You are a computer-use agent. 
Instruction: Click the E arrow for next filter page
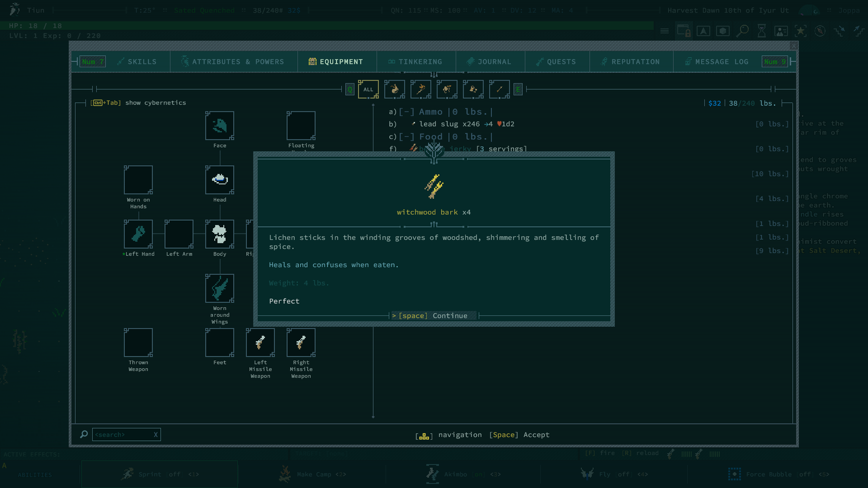[518, 89]
